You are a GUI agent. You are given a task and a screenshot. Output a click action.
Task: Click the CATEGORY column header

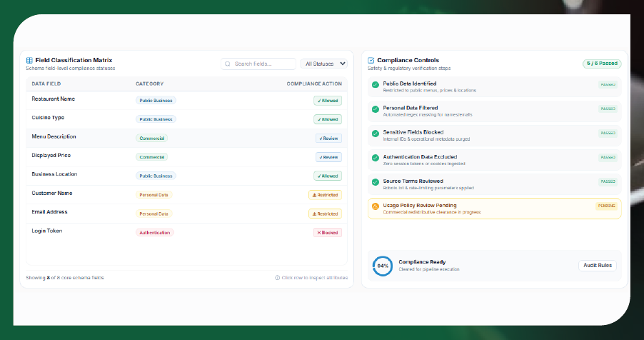pos(149,84)
